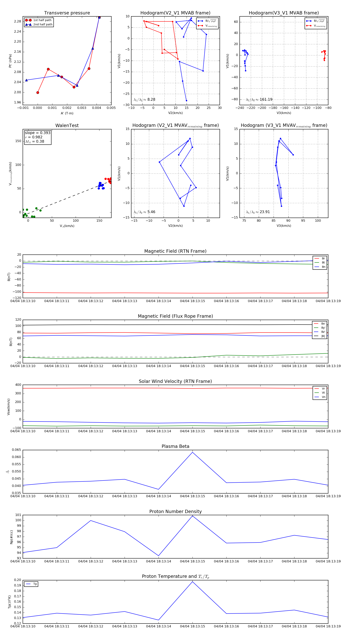Click the peak of the proton temperature curve
The height and width of the screenshot is (644, 351).
click(x=192, y=582)
